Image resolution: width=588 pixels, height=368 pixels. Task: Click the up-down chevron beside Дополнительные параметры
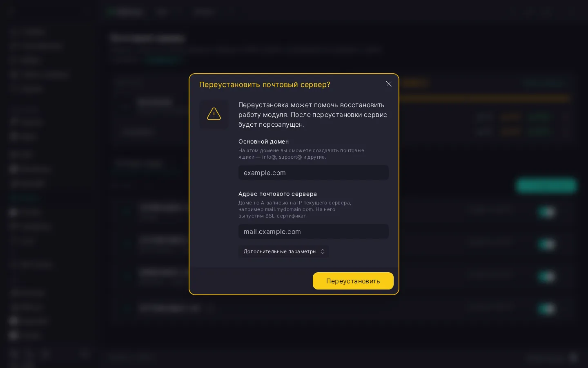point(323,251)
